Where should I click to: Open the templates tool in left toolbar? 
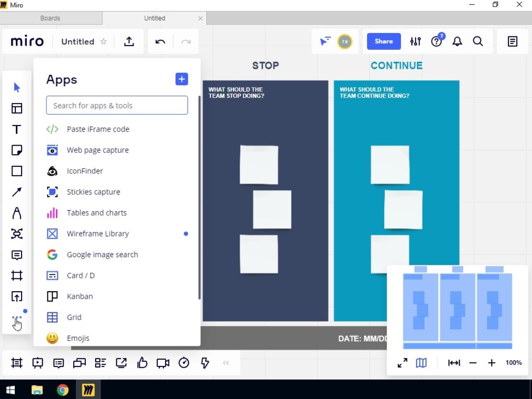pyautogui.click(x=17, y=108)
